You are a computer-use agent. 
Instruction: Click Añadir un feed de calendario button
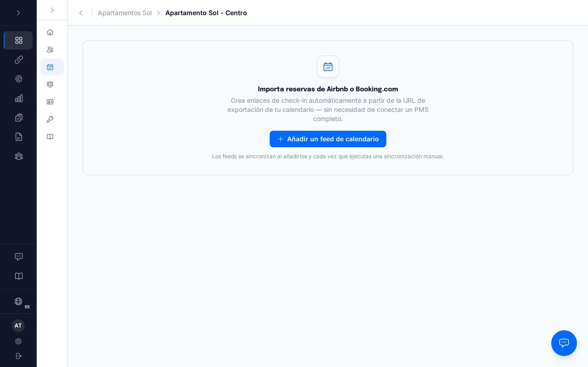tap(328, 139)
